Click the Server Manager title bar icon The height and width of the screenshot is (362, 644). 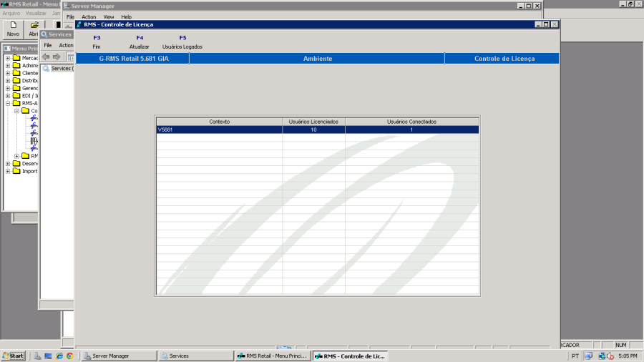pos(67,6)
